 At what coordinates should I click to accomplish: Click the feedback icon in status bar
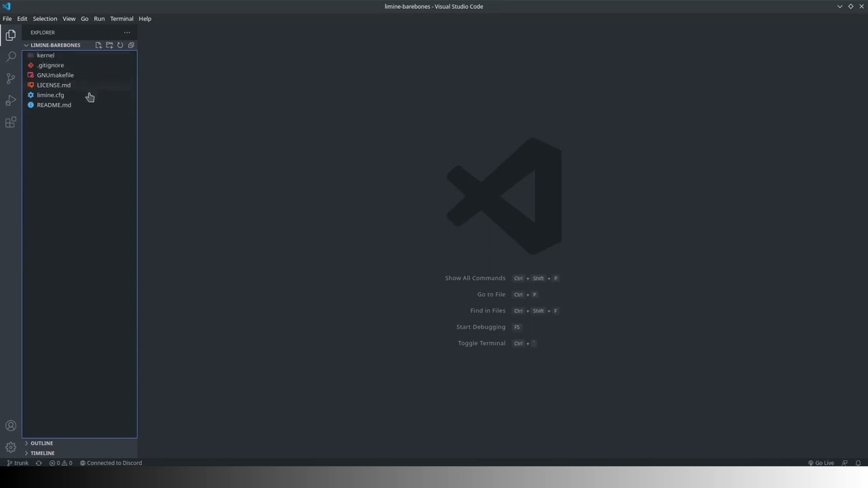tap(844, 463)
